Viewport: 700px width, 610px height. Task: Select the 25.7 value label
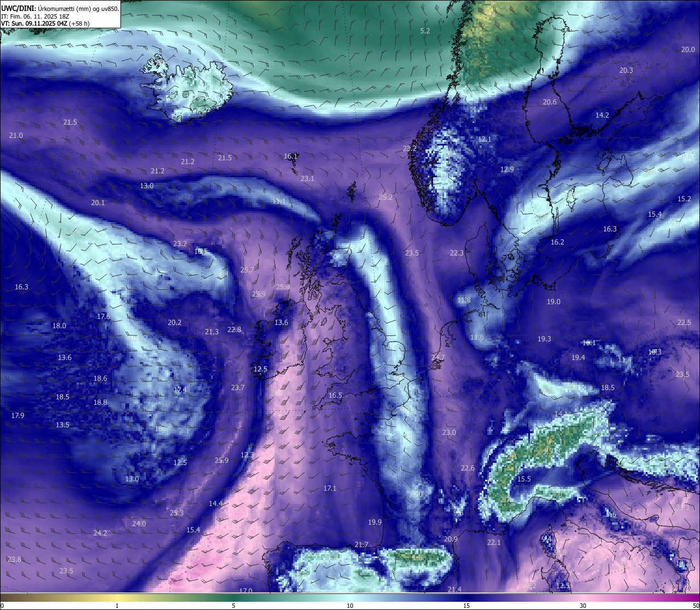247,270
